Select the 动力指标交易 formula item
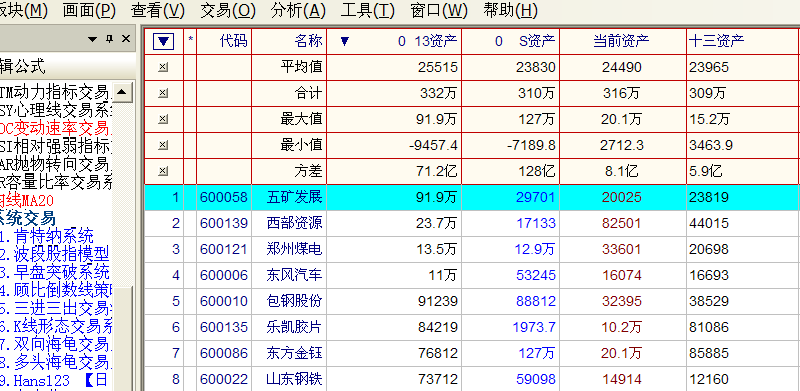Viewport: 800px width, 391px height. coord(56,92)
